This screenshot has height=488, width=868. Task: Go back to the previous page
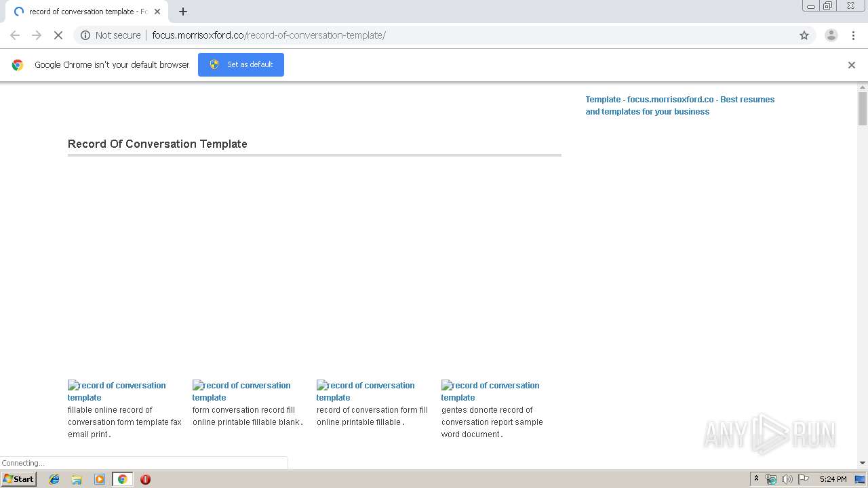coord(15,35)
